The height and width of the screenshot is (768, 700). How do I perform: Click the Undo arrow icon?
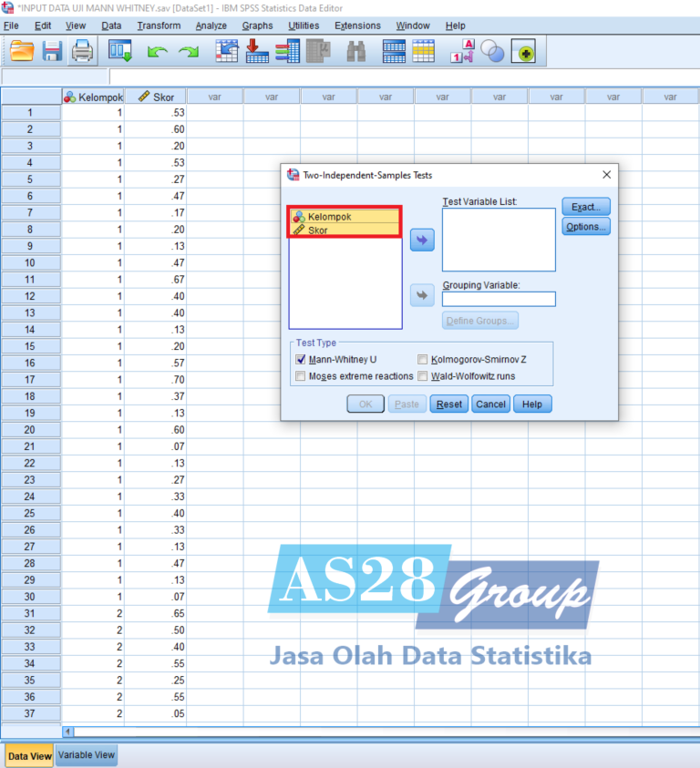[x=158, y=53]
